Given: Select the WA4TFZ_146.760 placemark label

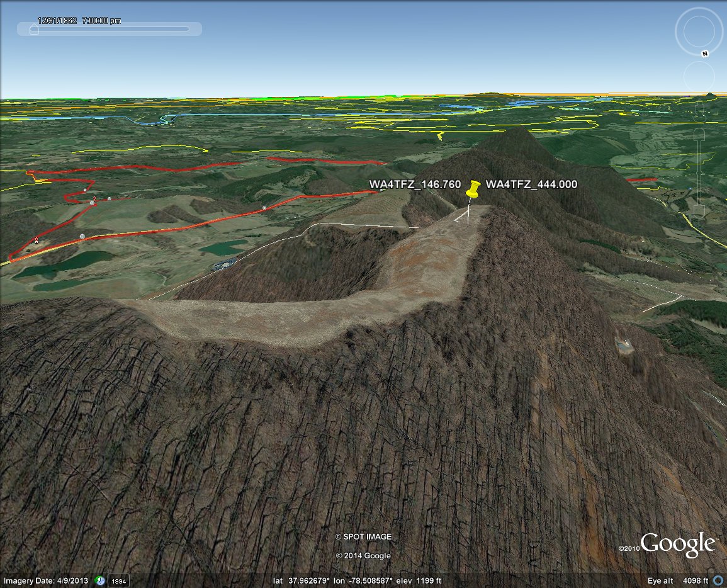Looking at the screenshot, I should click(415, 184).
